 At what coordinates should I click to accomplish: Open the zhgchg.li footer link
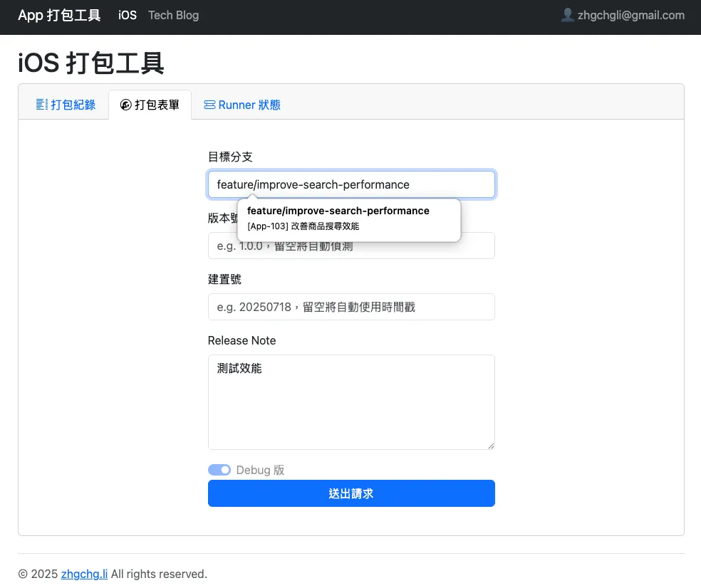coord(84,574)
